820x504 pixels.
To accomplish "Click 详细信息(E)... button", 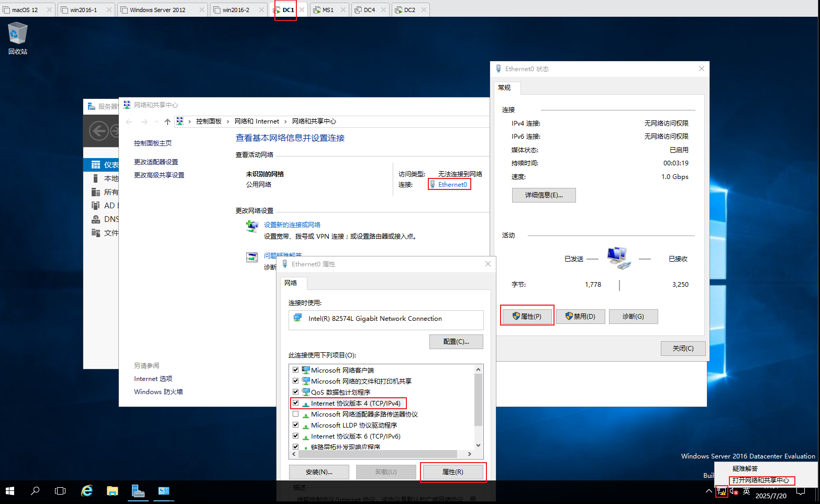I will click(544, 195).
